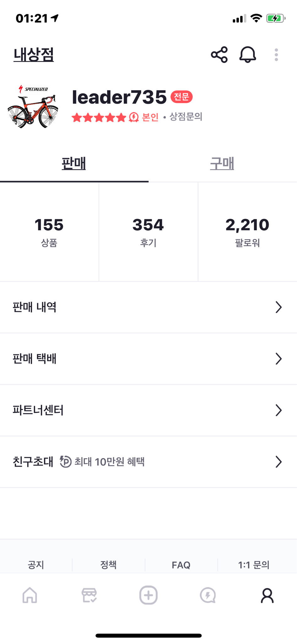
Task: Select the 판매 tab
Action: coord(74,164)
